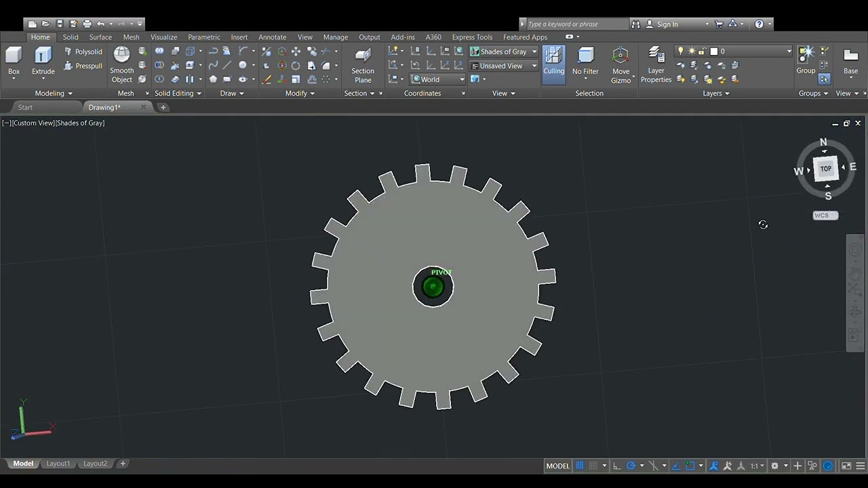Expand the Modify panel
This screenshot has height=488, width=868.
point(300,94)
